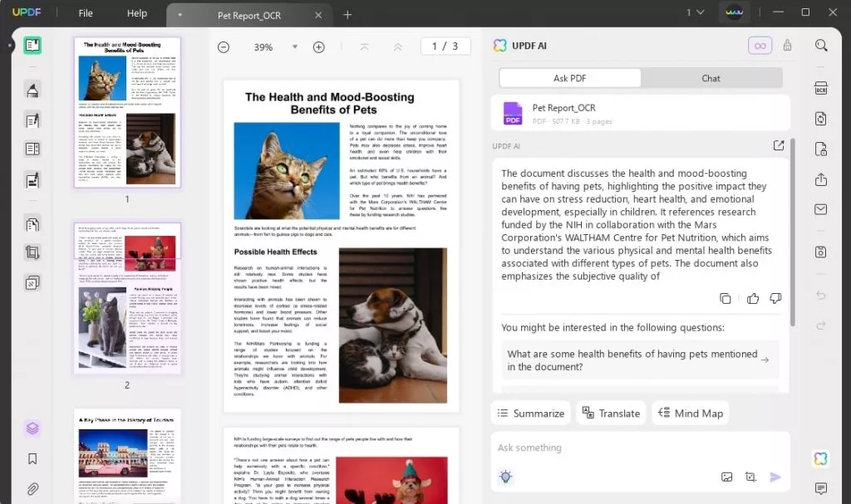Open the zoom level dropdown at 39%
Screen dimensions: 851x504
(295, 47)
